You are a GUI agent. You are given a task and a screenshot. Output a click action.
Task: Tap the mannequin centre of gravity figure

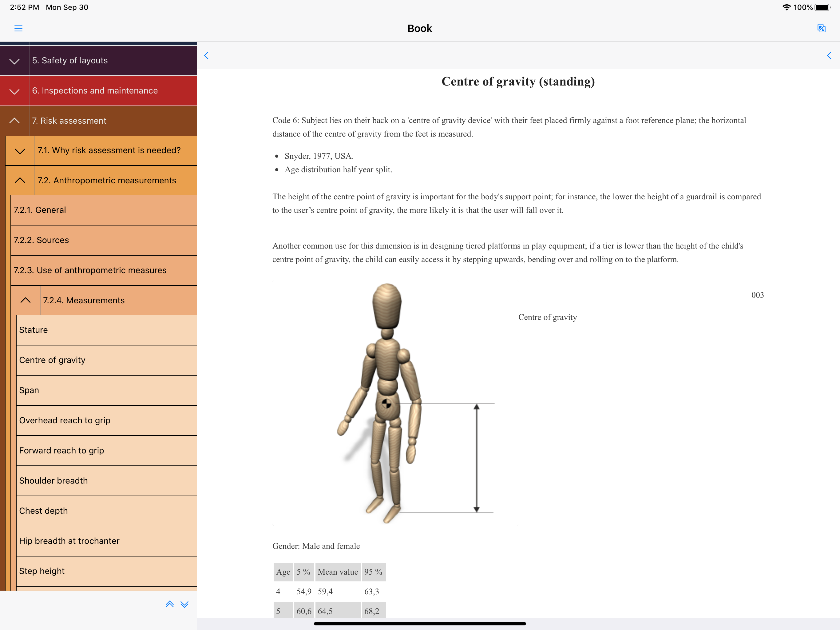[x=395, y=403]
